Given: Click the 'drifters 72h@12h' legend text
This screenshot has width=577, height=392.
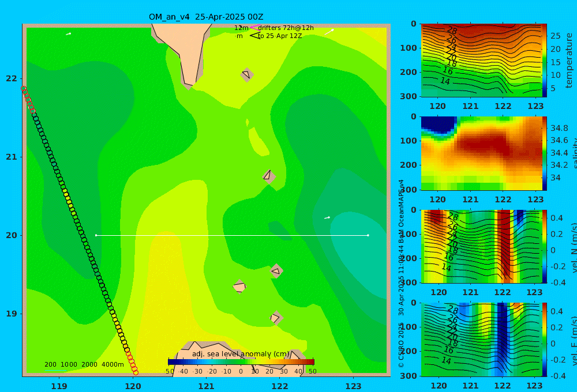Looking at the screenshot, I should (x=286, y=28).
